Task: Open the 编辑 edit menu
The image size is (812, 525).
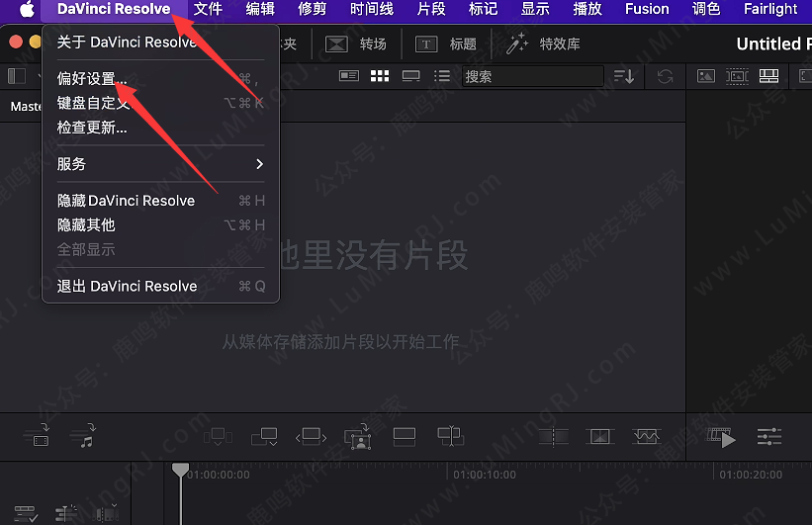Action: click(260, 9)
